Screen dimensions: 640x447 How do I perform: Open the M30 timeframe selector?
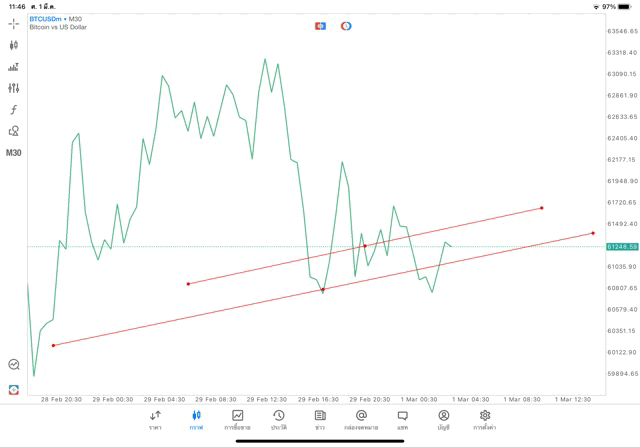[13, 153]
